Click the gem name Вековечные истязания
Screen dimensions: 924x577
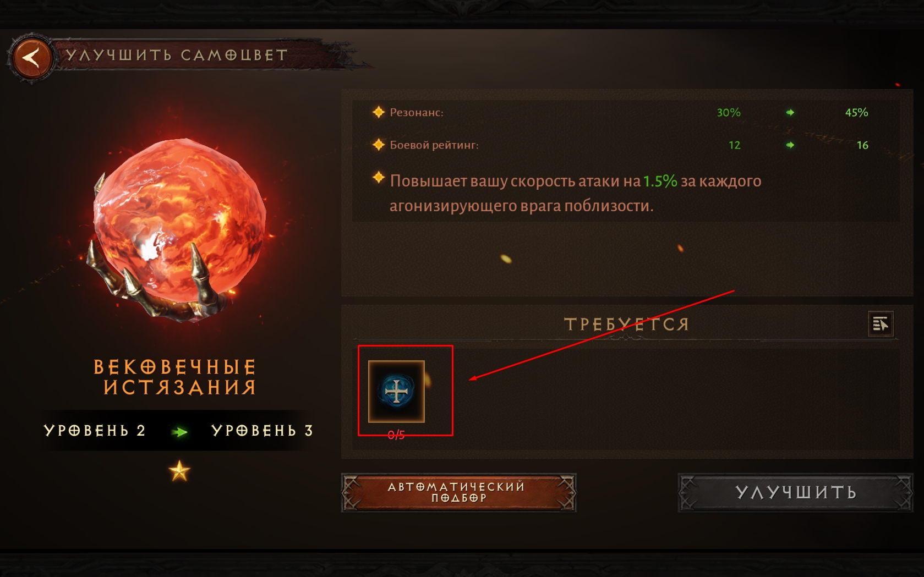pos(175,377)
